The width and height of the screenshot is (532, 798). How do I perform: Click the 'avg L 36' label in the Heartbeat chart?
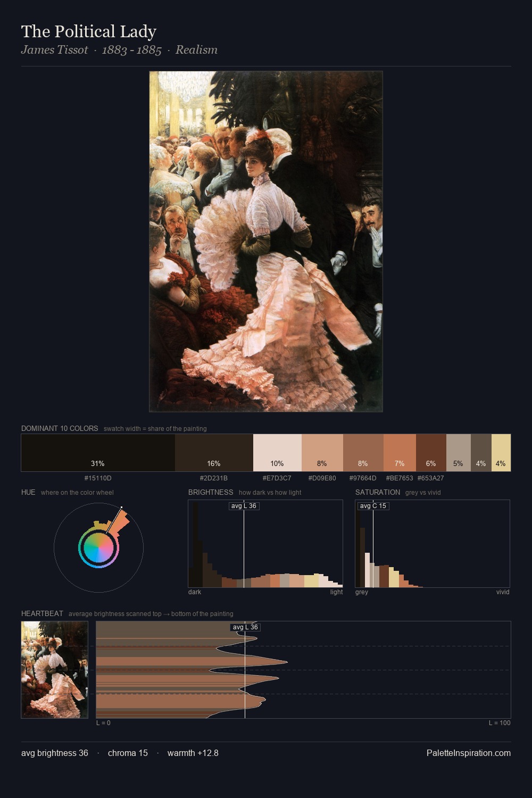pyautogui.click(x=245, y=627)
